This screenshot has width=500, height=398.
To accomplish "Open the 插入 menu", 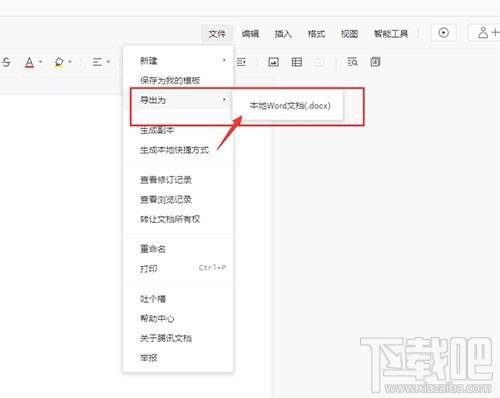I will [283, 34].
